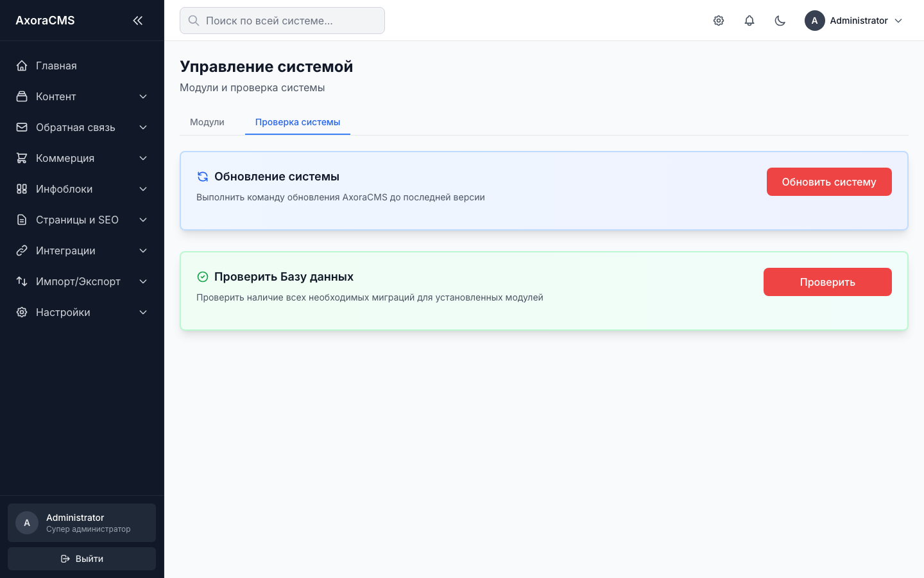
Task: Open the Administrator profile card in the sidebar
Action: [82, 523]
